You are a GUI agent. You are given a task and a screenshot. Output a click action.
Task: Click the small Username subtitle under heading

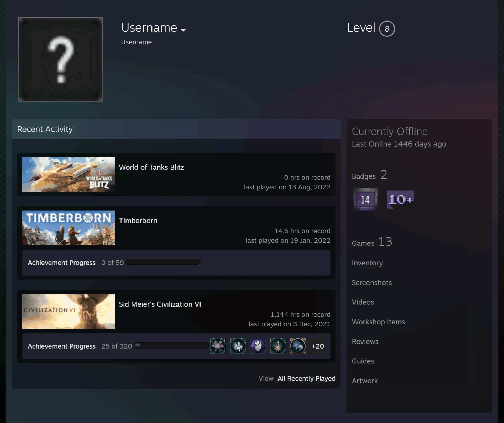point(136,42)
